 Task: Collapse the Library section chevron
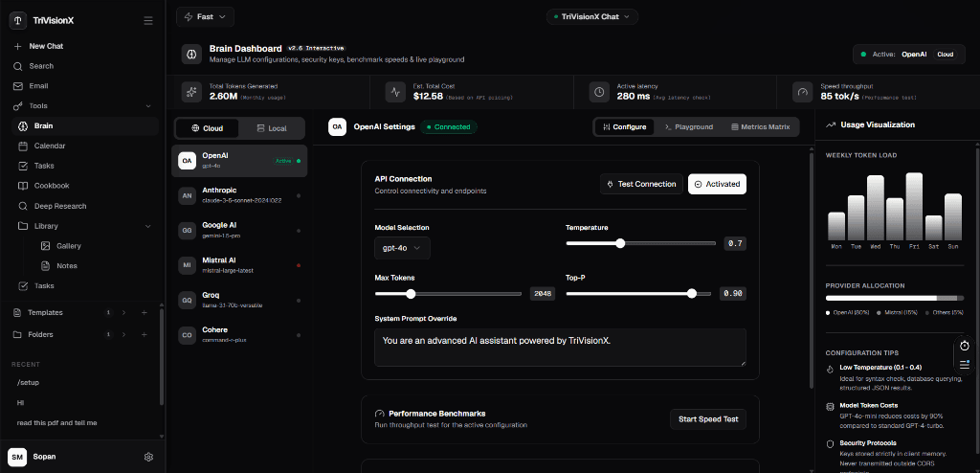tap(148, 226)
